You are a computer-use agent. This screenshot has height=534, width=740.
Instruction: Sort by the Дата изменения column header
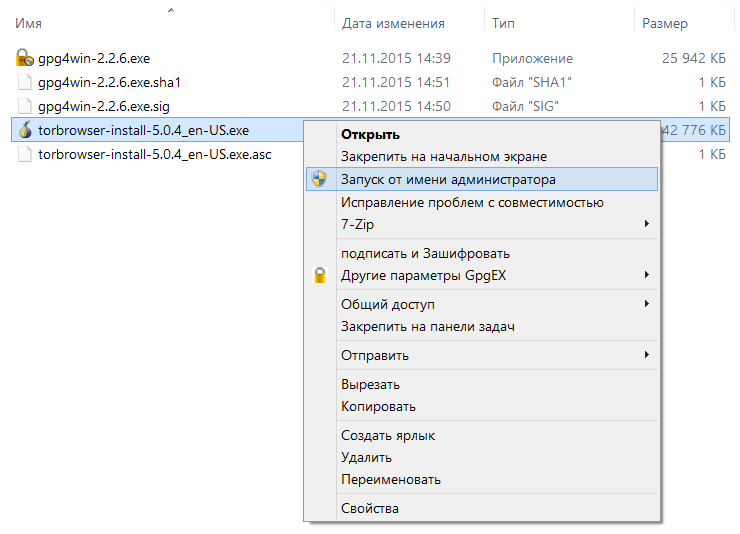[392, 21]
